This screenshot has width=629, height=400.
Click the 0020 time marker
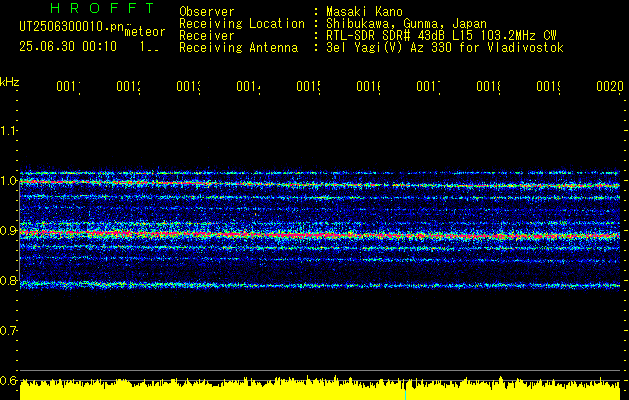point(610,86)
